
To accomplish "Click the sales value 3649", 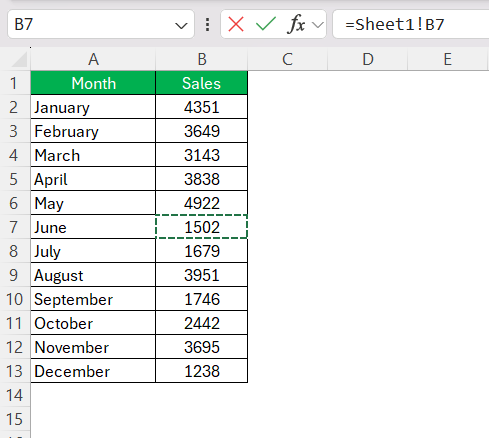I will (202, 131).
